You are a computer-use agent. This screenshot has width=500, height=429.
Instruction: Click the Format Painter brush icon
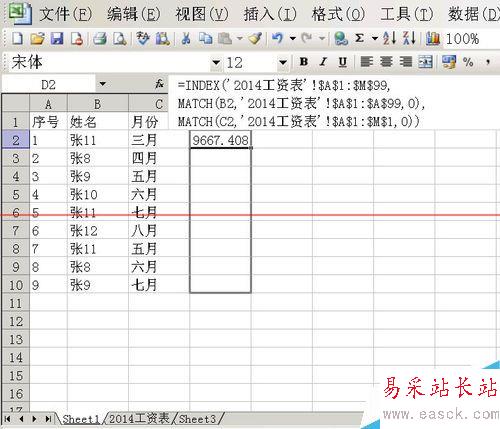pyautogui.click(x=255, y=39)
